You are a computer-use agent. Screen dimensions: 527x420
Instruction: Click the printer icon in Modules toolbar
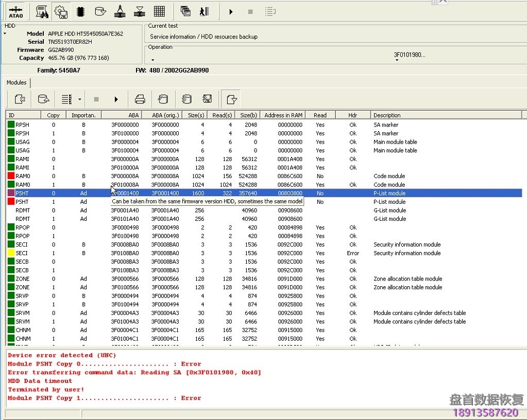pyautogui.click(x=140, y=99)
